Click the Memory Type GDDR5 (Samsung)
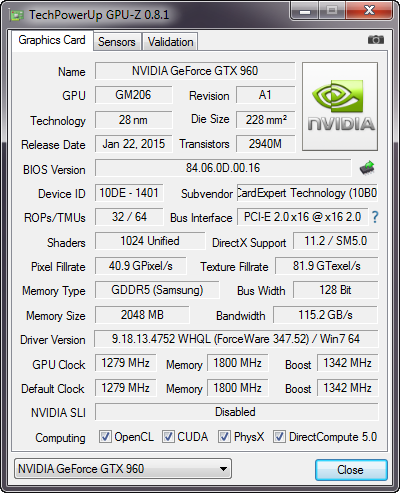 click(x=157, y=290)
